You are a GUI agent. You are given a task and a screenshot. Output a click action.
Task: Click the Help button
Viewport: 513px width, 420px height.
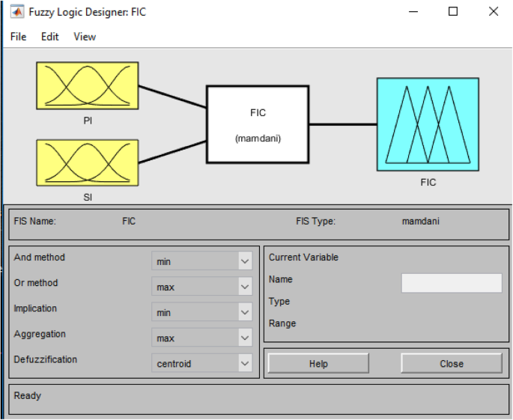(318, 363)
